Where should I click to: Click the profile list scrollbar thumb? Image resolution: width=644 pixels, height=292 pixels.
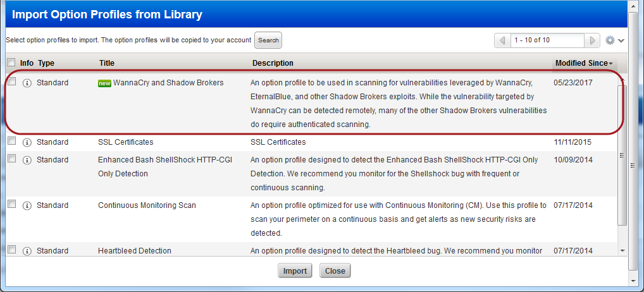622,155
